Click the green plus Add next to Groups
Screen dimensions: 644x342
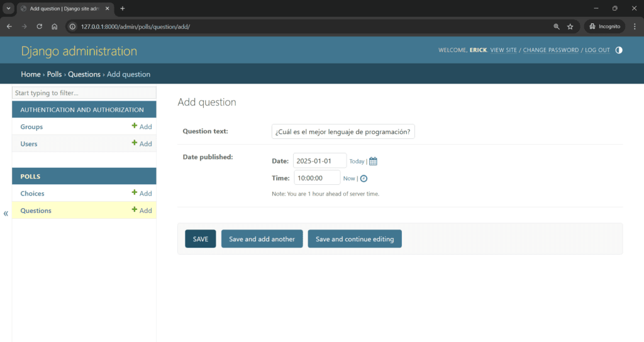coord(142,126)
